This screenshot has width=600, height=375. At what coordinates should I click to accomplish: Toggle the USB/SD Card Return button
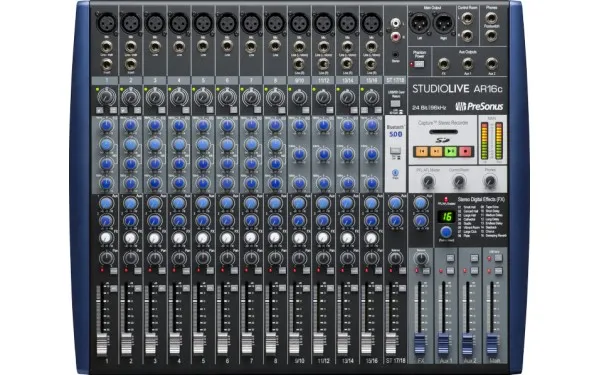pyautogui.click(x=395, y=103)
